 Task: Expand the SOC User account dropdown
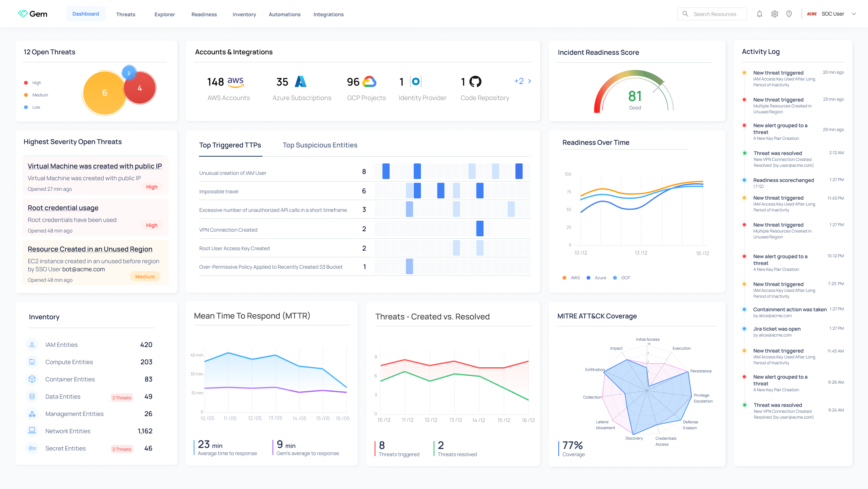tap(854, 14)
